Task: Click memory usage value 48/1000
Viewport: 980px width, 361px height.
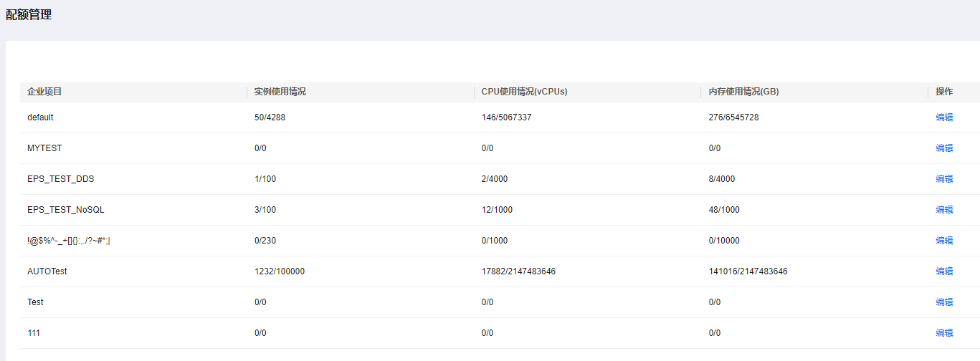Action: pyautogui.click(x=724, y=210)
